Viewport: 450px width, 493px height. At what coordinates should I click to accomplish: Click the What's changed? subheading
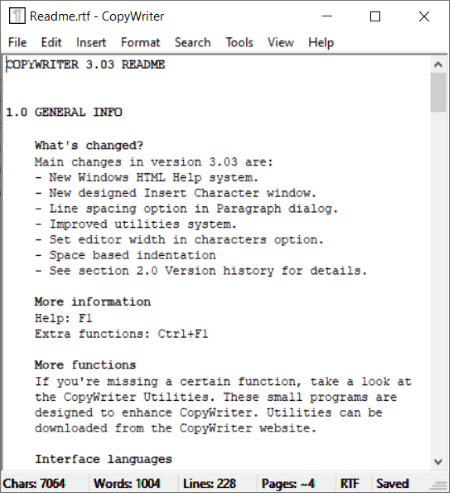[89, 145]
